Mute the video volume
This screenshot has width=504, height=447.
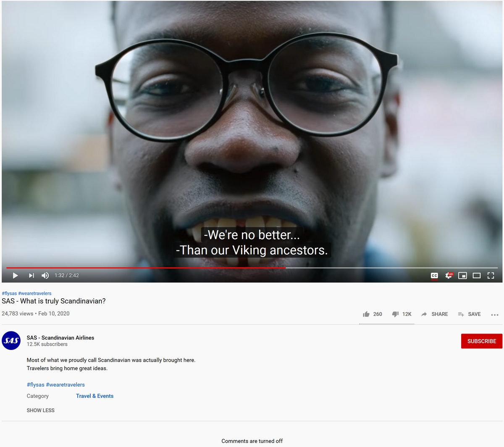pyautogui.click(x=45, y=276)
